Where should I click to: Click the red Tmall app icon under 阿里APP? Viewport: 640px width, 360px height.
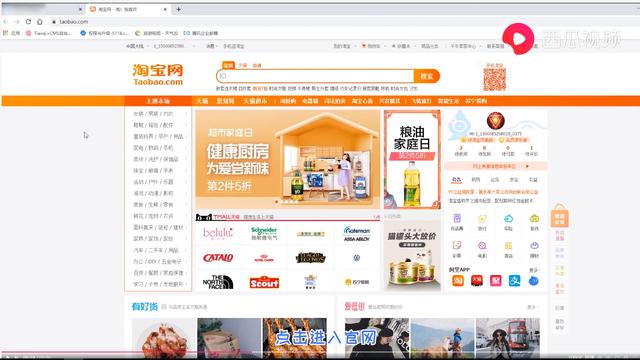(477, 281)
